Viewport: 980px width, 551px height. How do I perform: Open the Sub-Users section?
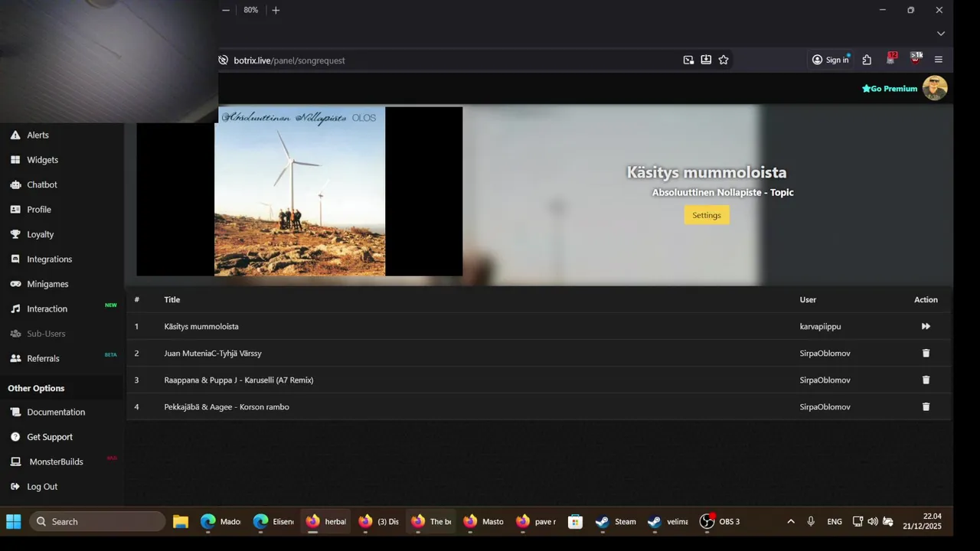click(46, 334)
